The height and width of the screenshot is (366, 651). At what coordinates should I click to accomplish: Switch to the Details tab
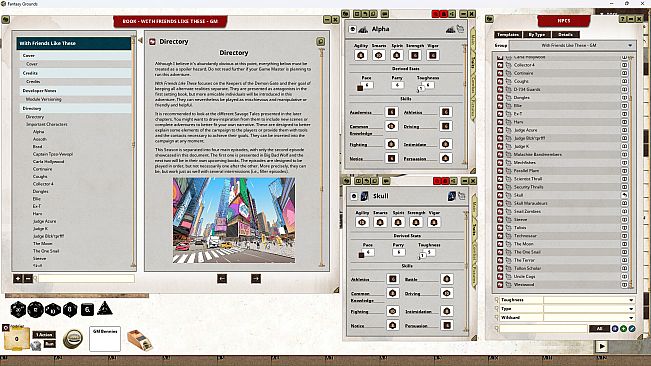tap(565, 34)
